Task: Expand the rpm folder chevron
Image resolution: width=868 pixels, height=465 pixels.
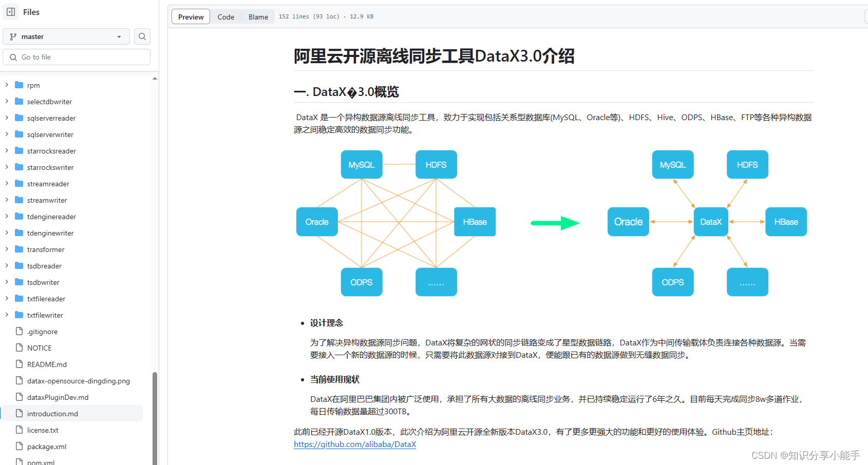Action: [7, 85]
